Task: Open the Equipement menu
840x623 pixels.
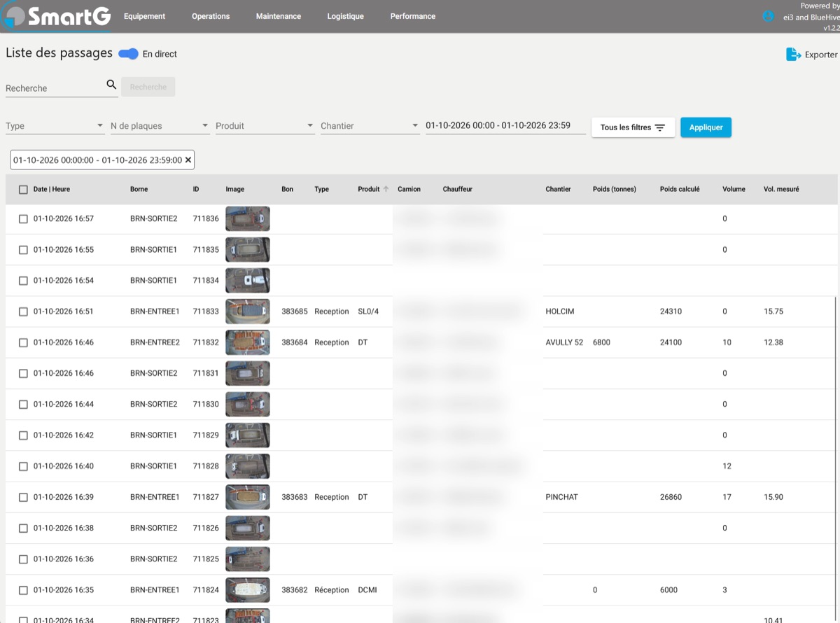Action: (x=144, y=16)
